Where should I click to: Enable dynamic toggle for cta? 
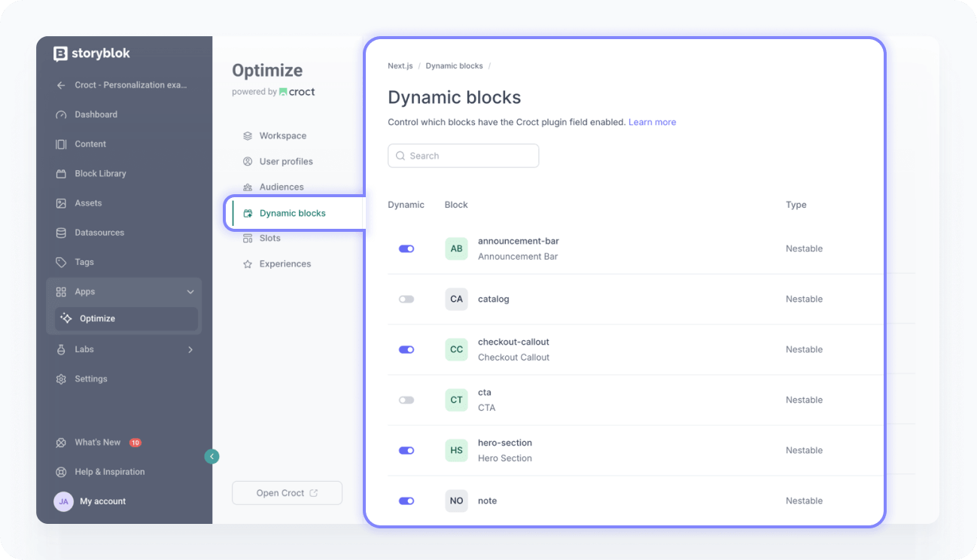click(x=406, y=400)
